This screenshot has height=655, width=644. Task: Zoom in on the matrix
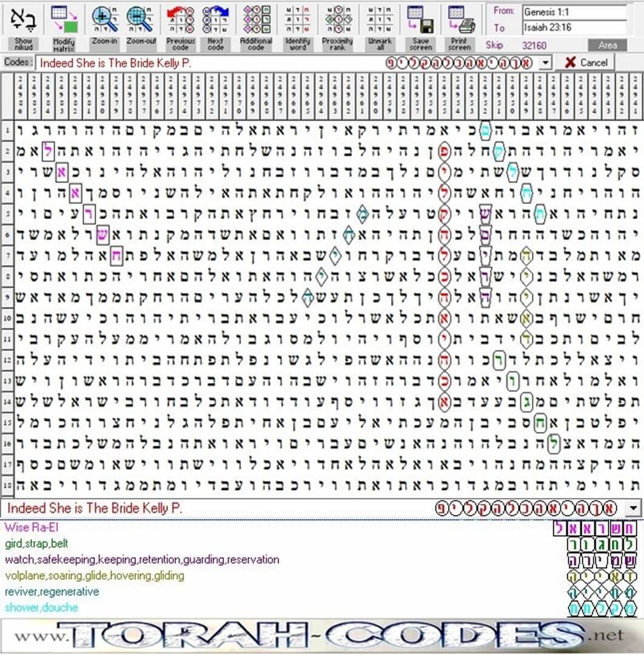click(104, 20)
